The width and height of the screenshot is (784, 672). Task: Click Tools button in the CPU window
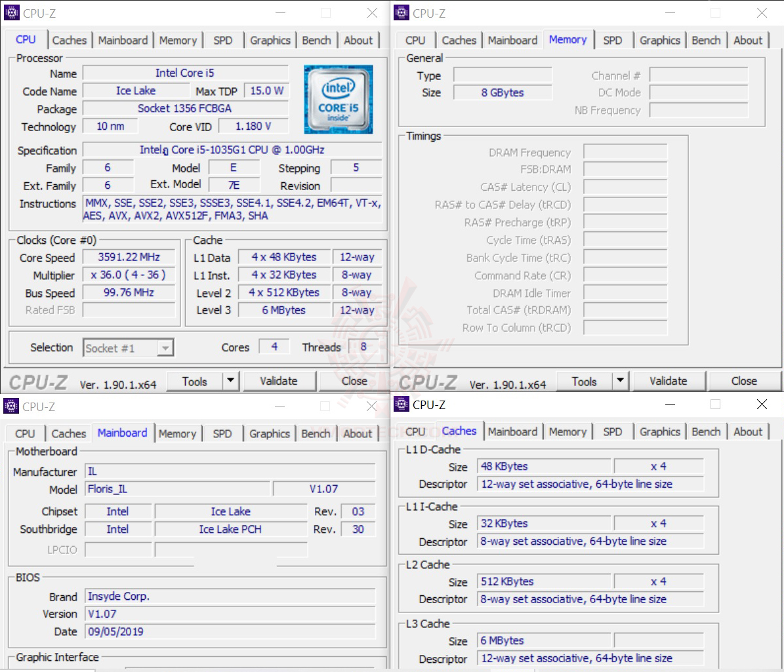click(x=194, y=381)
